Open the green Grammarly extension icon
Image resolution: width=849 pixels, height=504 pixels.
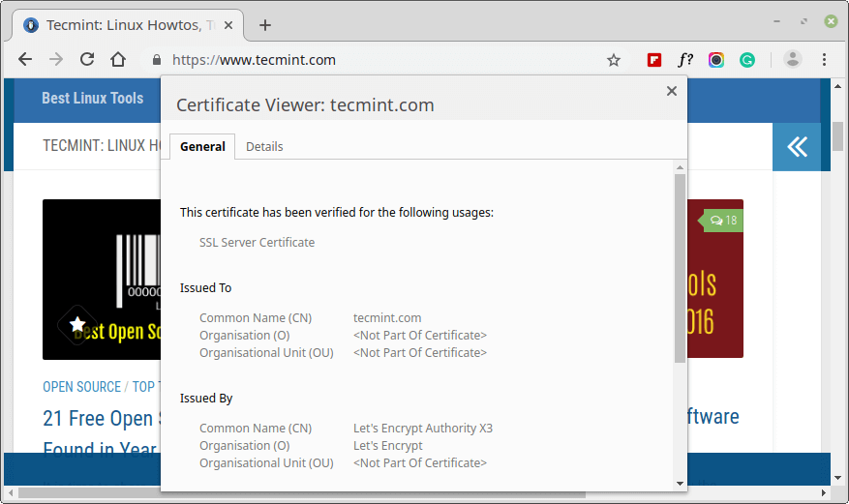[x=747, y=60]
